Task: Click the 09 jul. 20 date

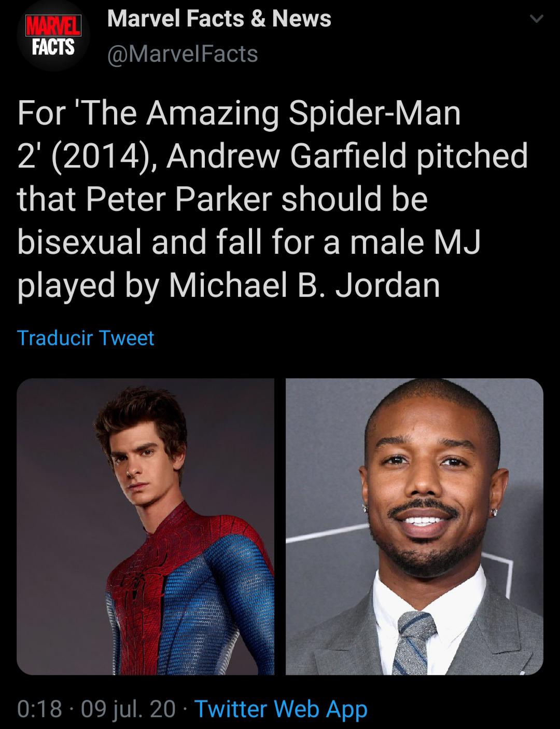Action: click(x=128, y=709)
